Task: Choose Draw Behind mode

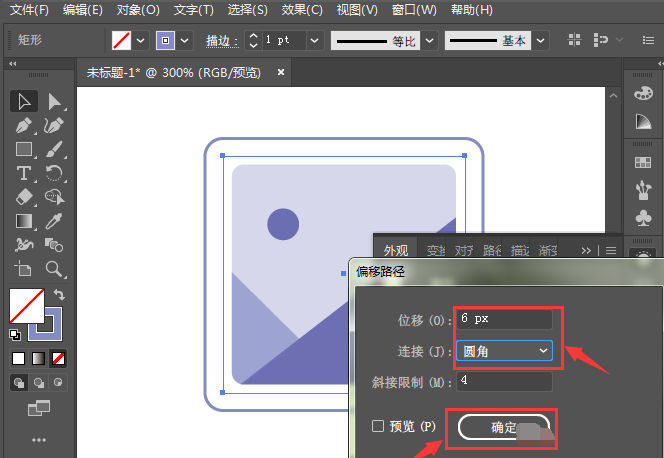Action: 39,383
